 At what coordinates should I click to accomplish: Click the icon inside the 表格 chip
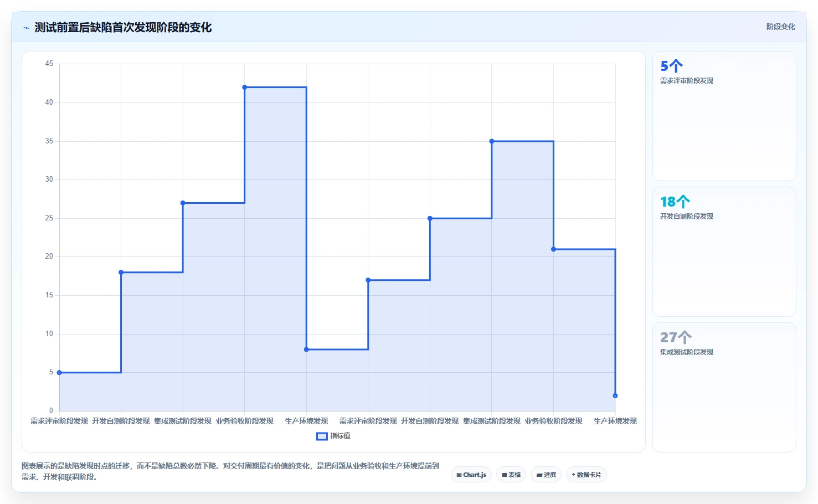(505, 475)
